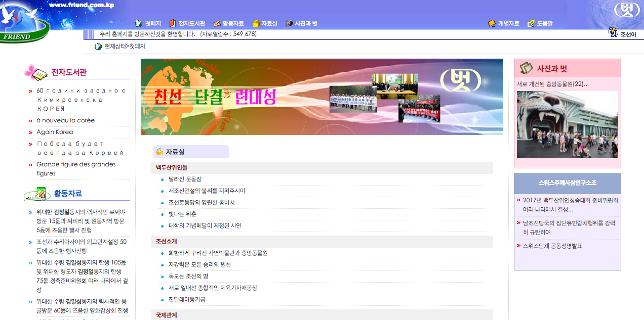Click the 전자도서관 book icon in the navigation bar
644x320 pixels.
click(172, 23)
